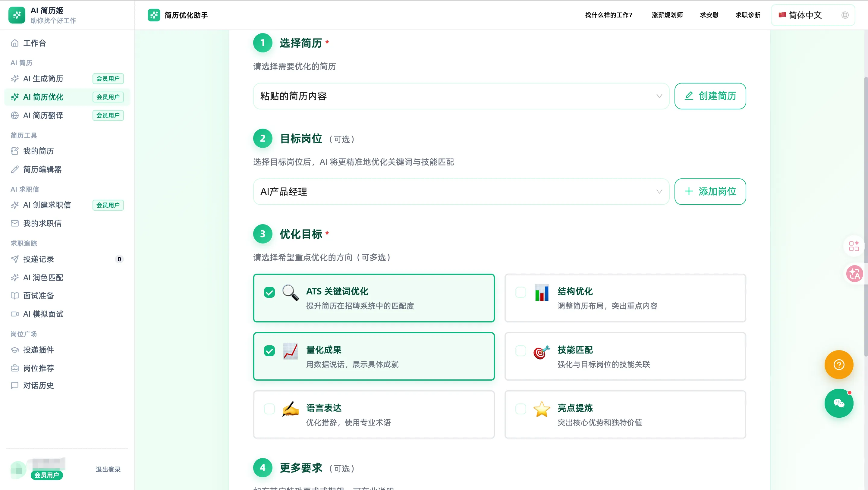Screen dimensions: 868x490
Task: Select AI 生成简历 in the sidebar
Action: tap(43, 79)
